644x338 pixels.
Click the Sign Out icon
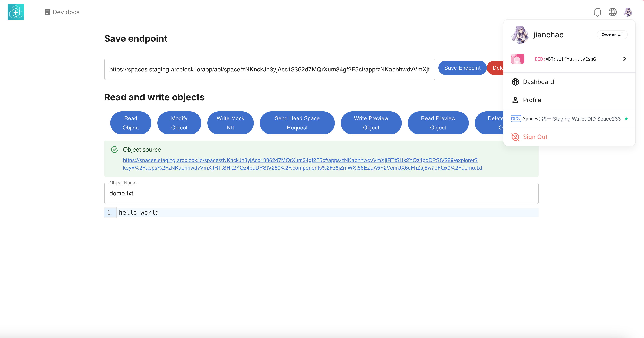(515, 137)
